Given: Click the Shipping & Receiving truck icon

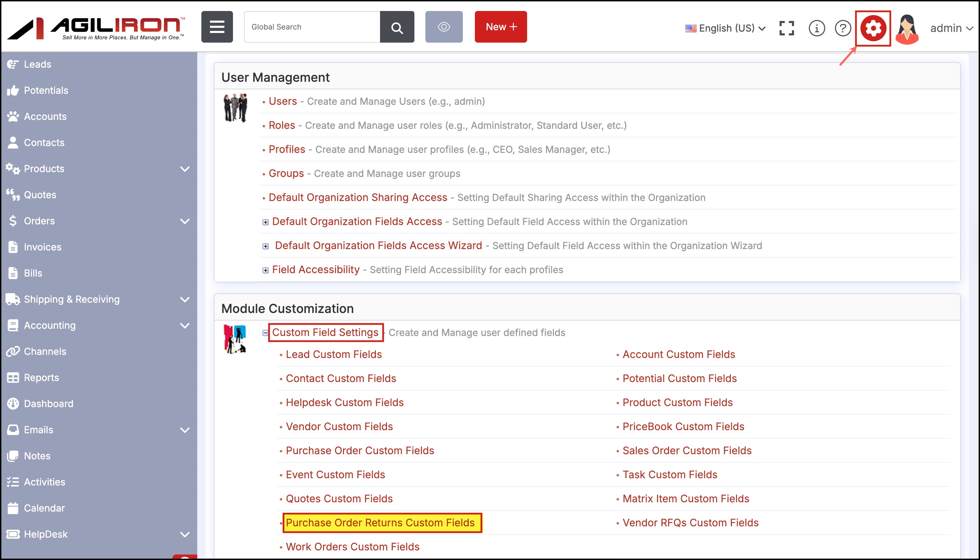Looking at the screenshot, I should coord(13,299).
